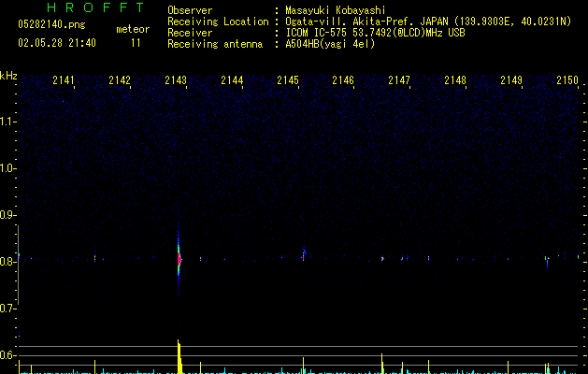This screenshot has width=588, height=374.
Task: Click the Receiving antenna label
Action: [215, 44]
